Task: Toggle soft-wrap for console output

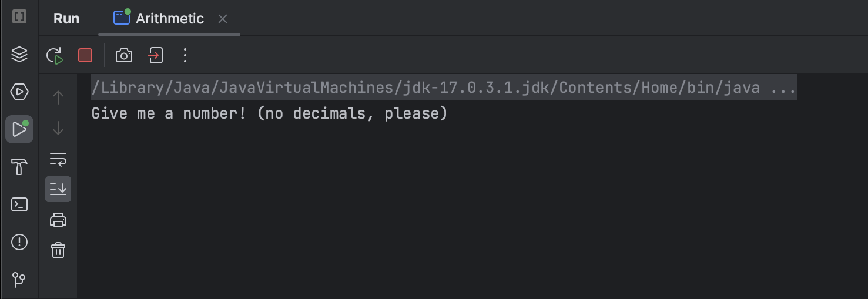Action: point(58,159)
